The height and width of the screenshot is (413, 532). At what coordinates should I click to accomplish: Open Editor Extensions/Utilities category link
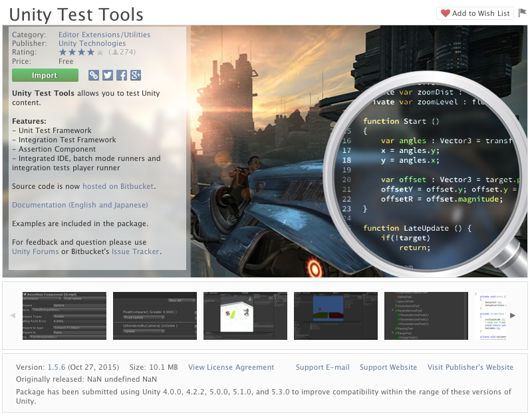[x=104, y=35]
